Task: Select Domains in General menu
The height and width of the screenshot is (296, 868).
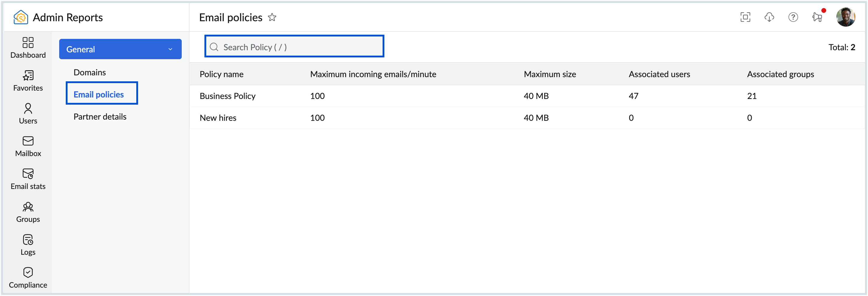Action: tap(90, 72)
